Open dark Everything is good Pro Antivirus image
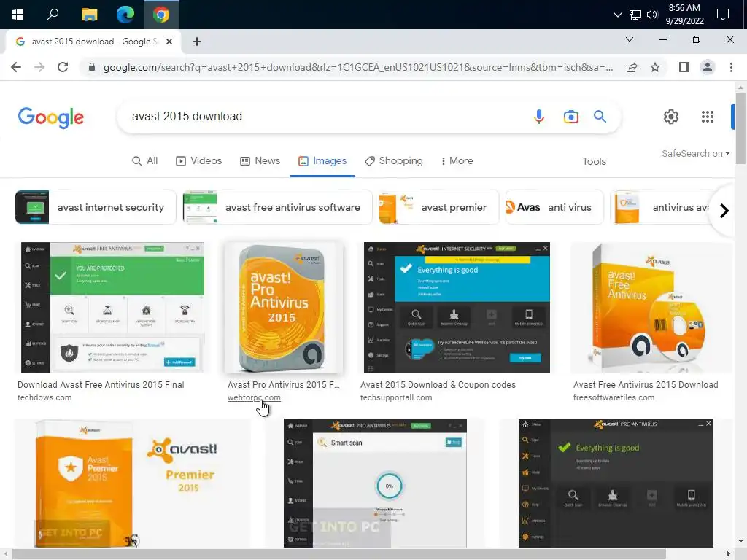This screenshot has width=747, height=560. (616, 483)
